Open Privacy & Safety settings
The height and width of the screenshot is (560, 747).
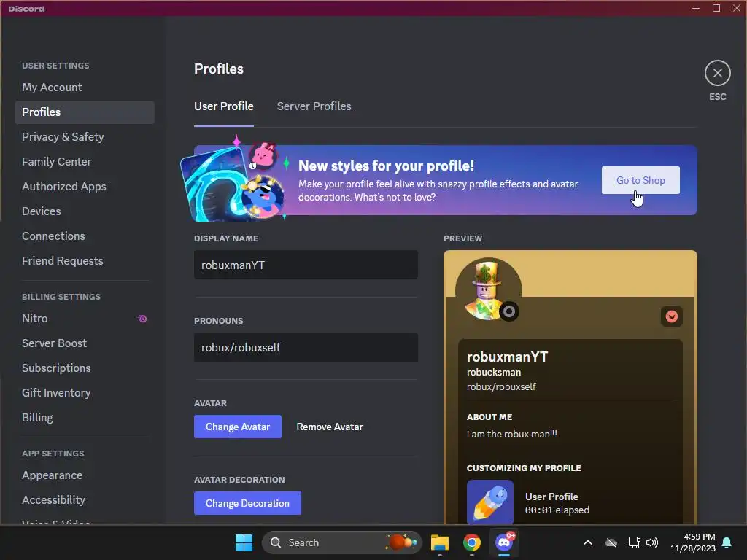(85, 137)
